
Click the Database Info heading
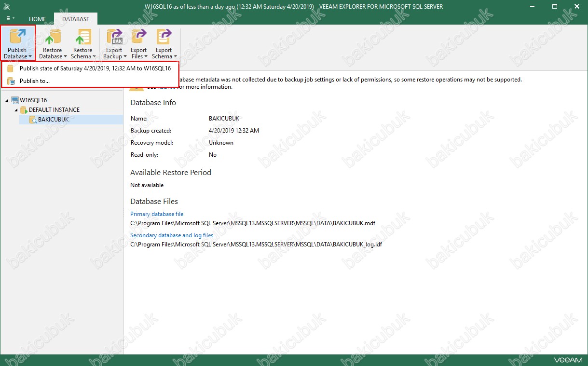153,103
